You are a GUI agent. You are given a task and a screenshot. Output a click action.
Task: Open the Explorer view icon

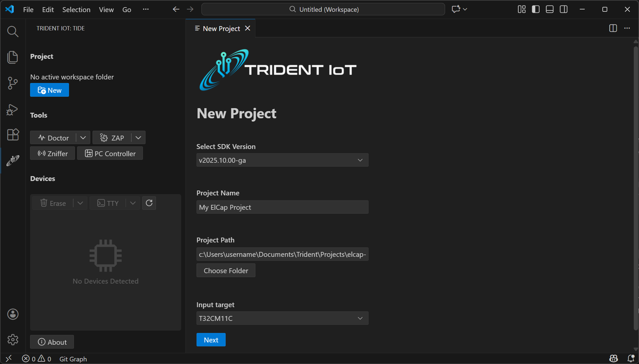pyautogui.click(x=13, y=57)
